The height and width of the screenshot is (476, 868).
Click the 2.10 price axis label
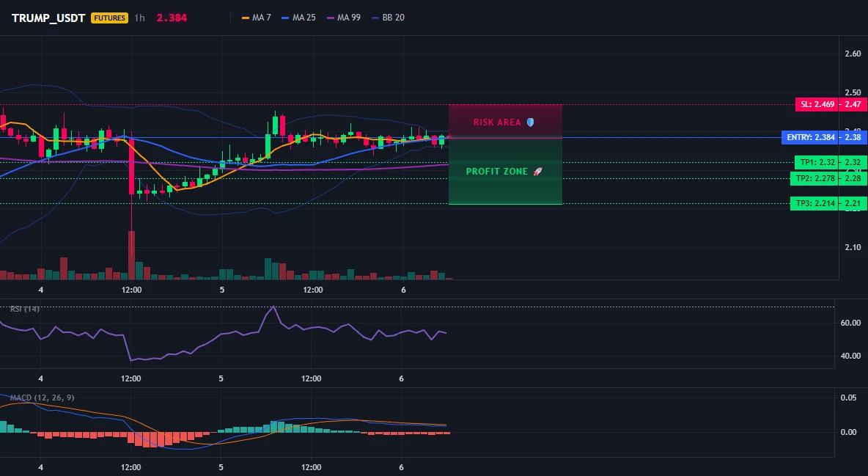(x=853, y=248)
